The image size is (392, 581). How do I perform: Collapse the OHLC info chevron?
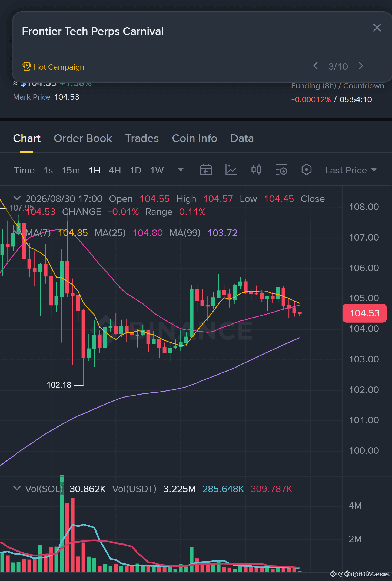click(x=17, y=198)
